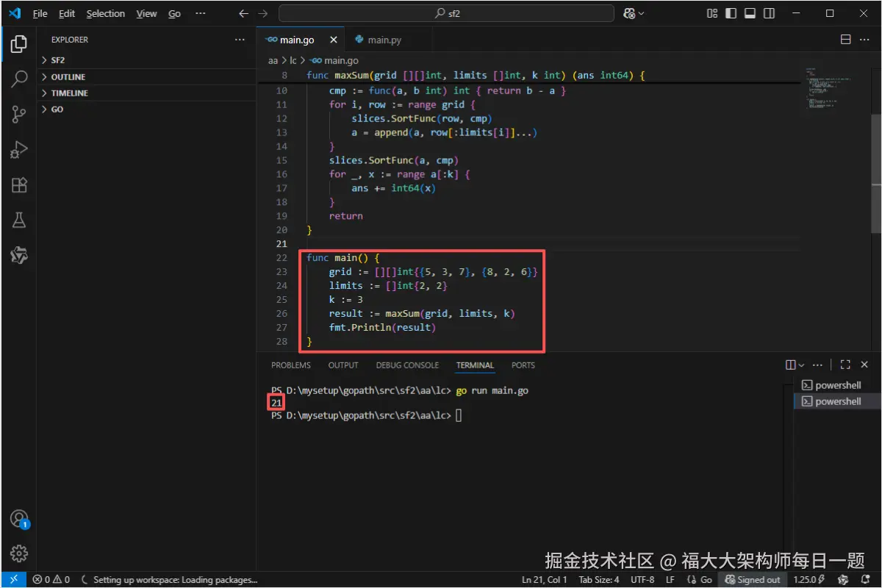Open the Extensions view
The width and height of the screenshot is (882, 588).
(19, 184)
